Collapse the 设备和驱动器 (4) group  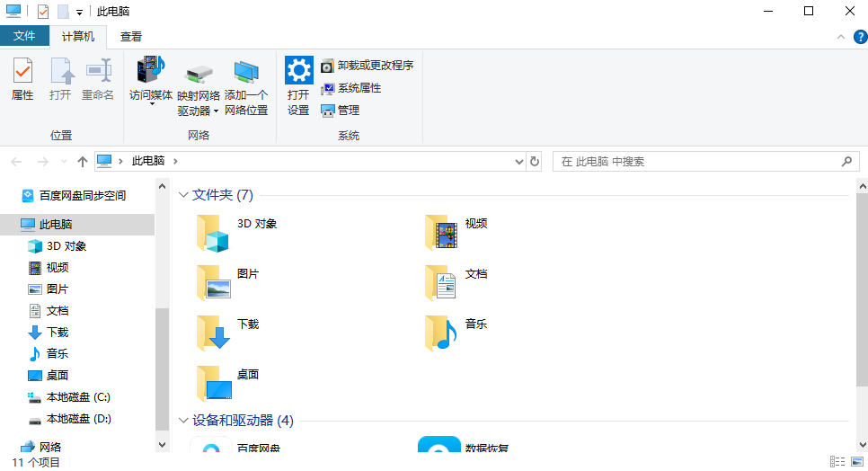[183, 421]
